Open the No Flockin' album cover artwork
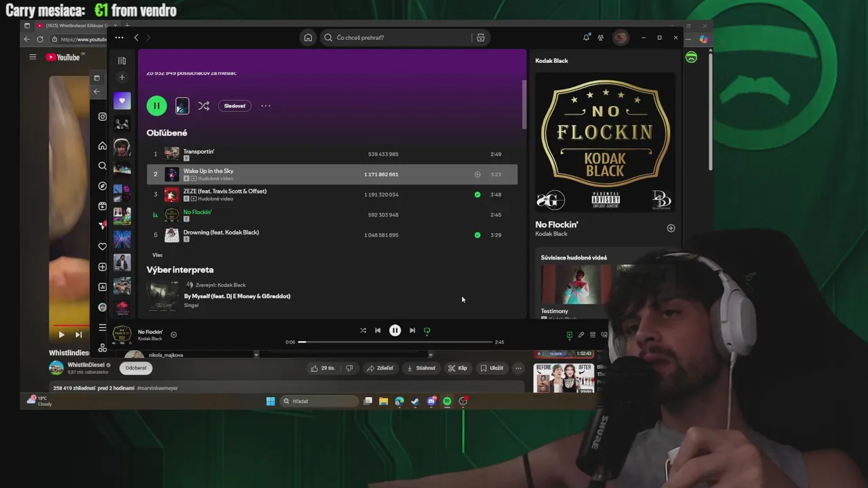This screenshot has height=488, width=868. click(x=606, y=143)
